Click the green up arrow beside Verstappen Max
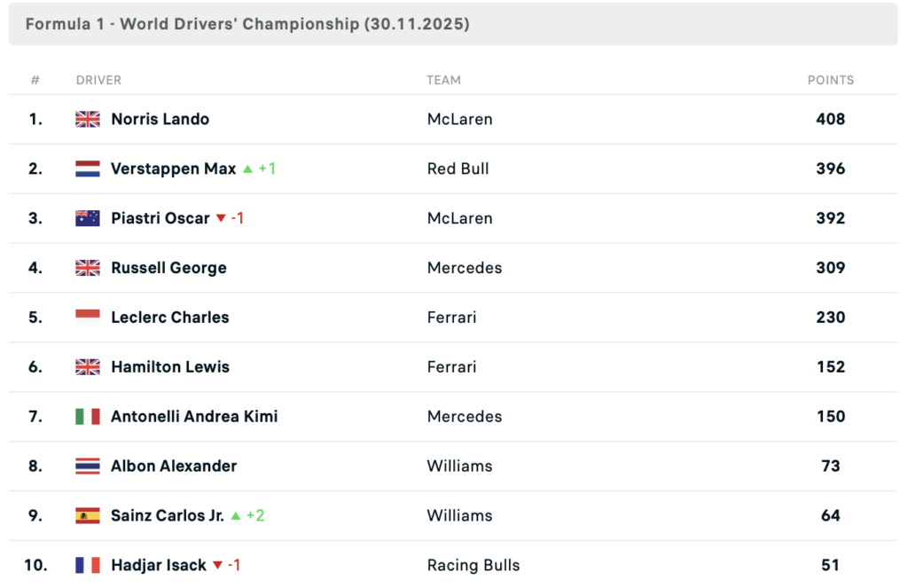The width and height of the screenshot is (908, 588). coord(248,169)
